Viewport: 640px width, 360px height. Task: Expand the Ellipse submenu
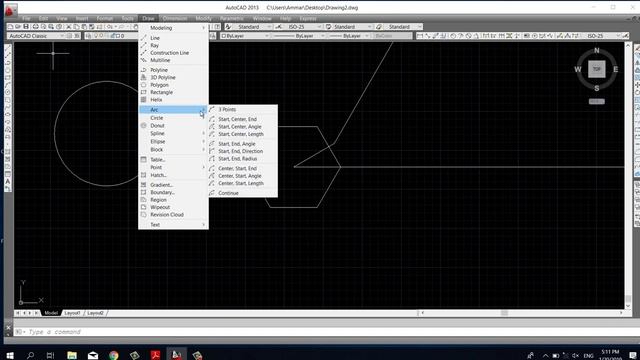(x=173, y=142)
